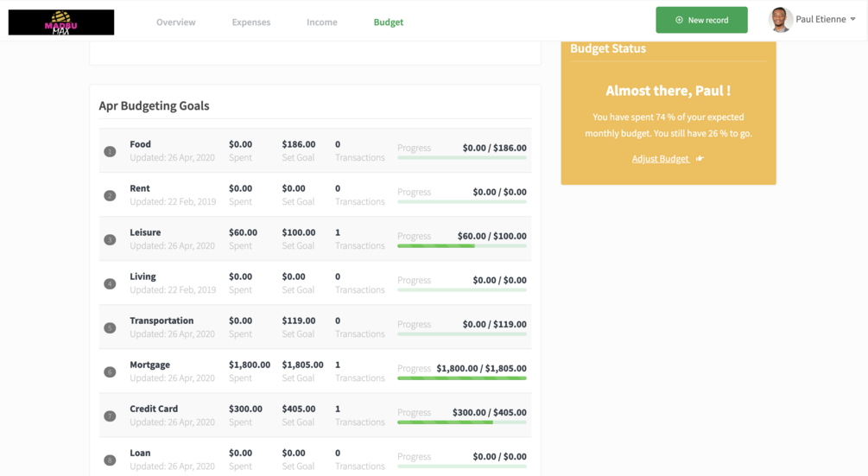Switch to the Overview tab
Image resolution: width=868 pixels, height=476 pixels.
176,22
